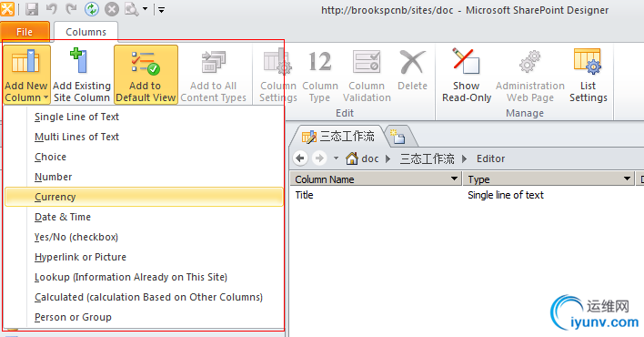Select Yes/No (checkbox) column type
Viewport: 644px width, 337px height.
coord(144,237)
